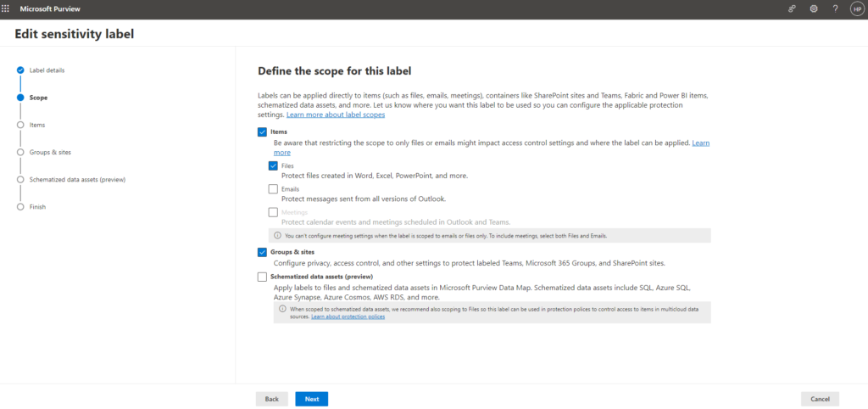The image size is (868, 409).
Task: Click the Back button
Action: [271, 399]
